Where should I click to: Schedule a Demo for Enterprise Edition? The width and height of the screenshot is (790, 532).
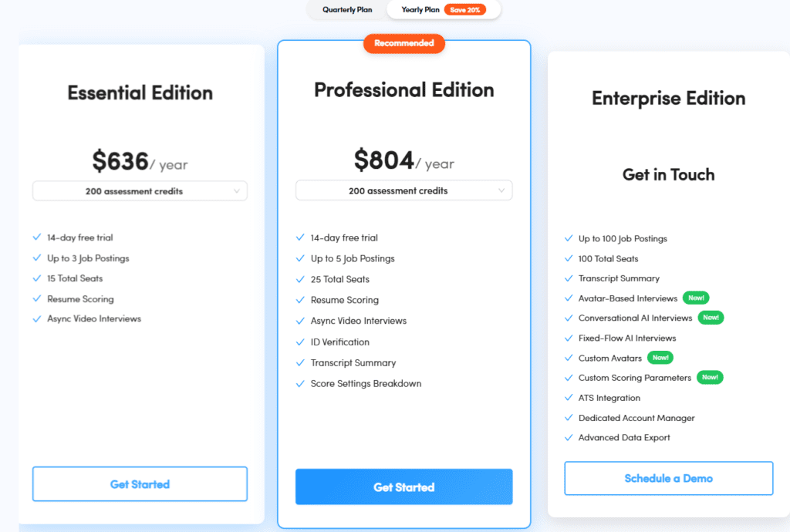point(668,478)
